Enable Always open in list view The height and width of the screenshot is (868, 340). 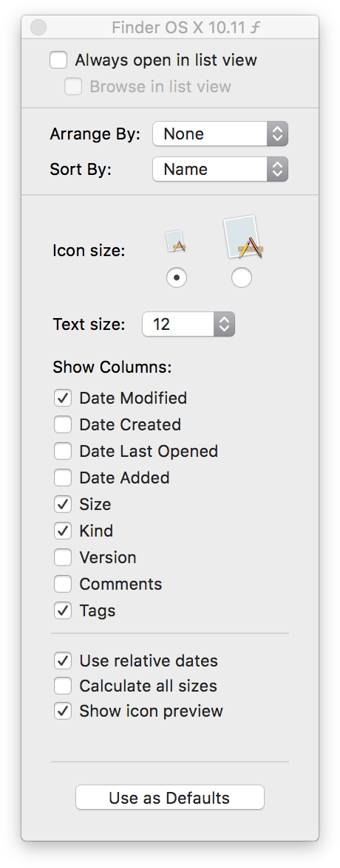(58, 60)
